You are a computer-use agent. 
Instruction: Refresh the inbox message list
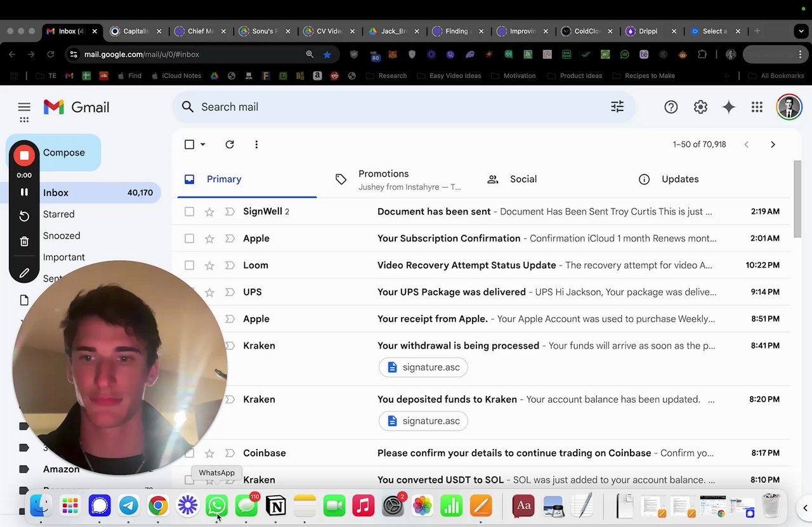click(x=230, y=145)
